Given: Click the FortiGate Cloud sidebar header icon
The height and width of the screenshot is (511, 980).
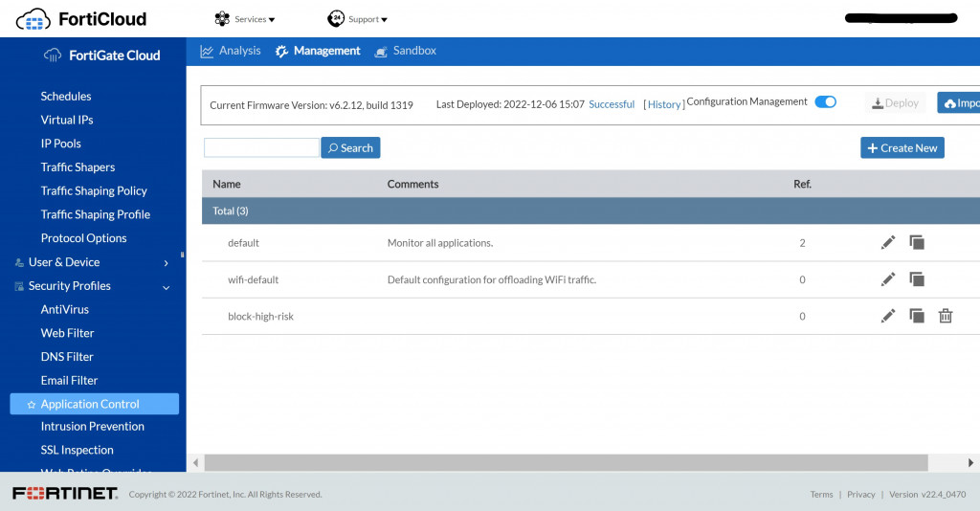Looking at the screenshot, I should tap(53, 55).
